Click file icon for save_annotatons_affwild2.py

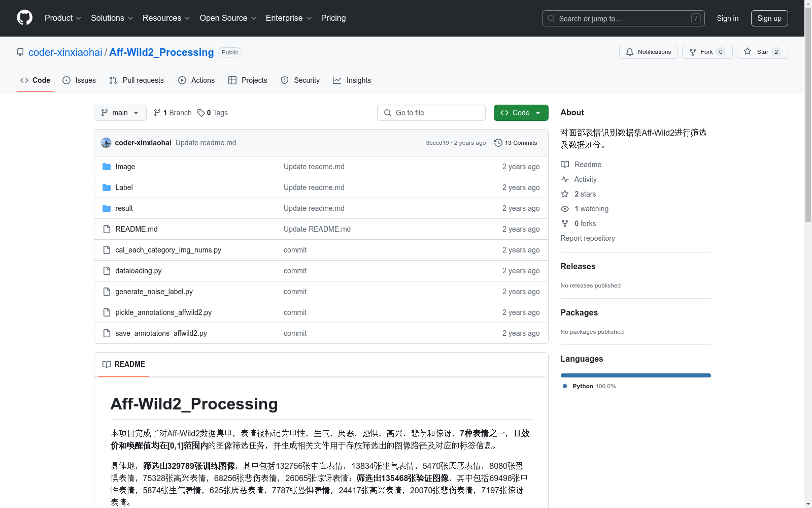click(107, 333)
